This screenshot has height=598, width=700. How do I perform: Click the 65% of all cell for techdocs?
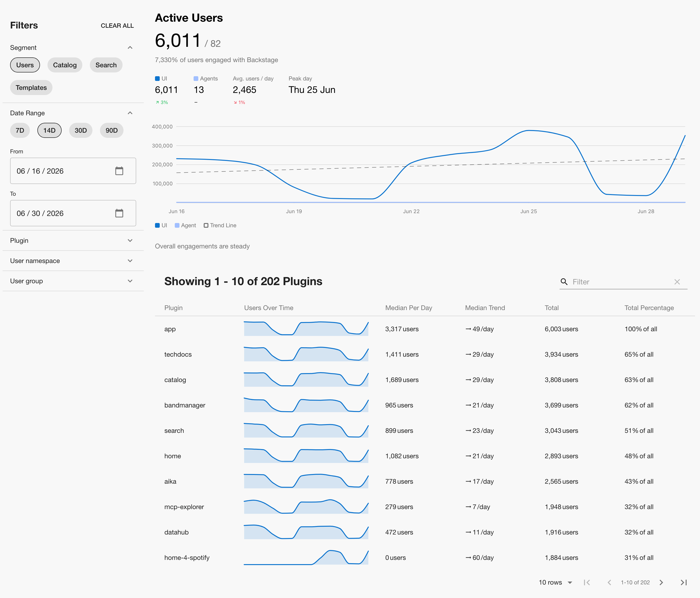point(639,355)
